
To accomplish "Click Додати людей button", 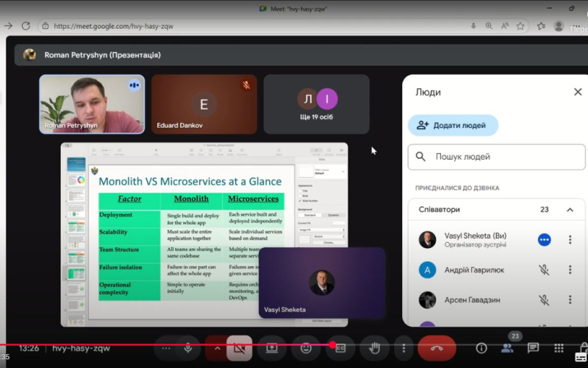I will point(453,125).
